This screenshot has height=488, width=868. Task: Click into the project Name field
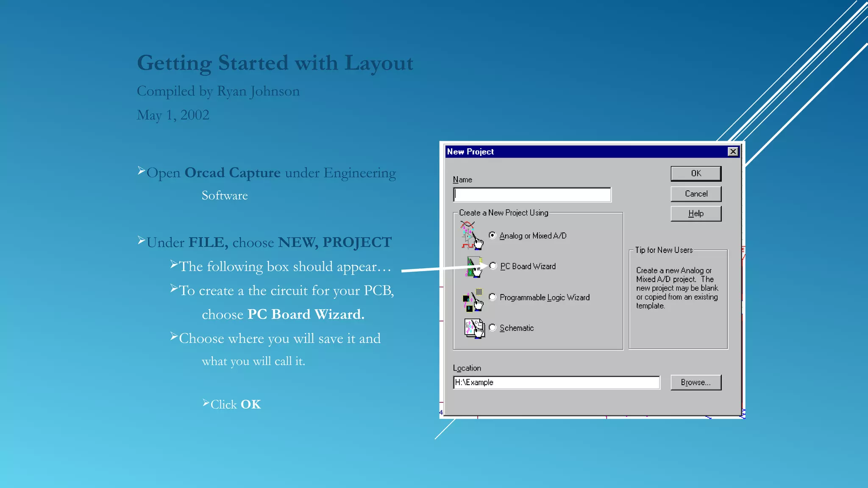tap(532, 194)
